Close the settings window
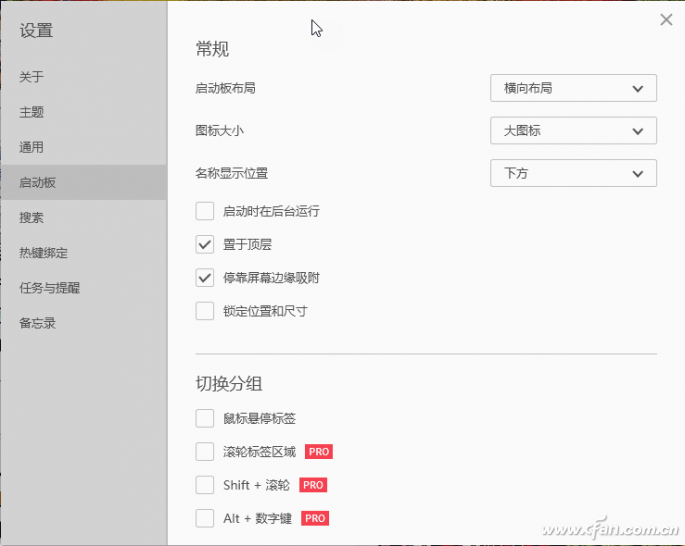The image size is (685, 546). 666,20
